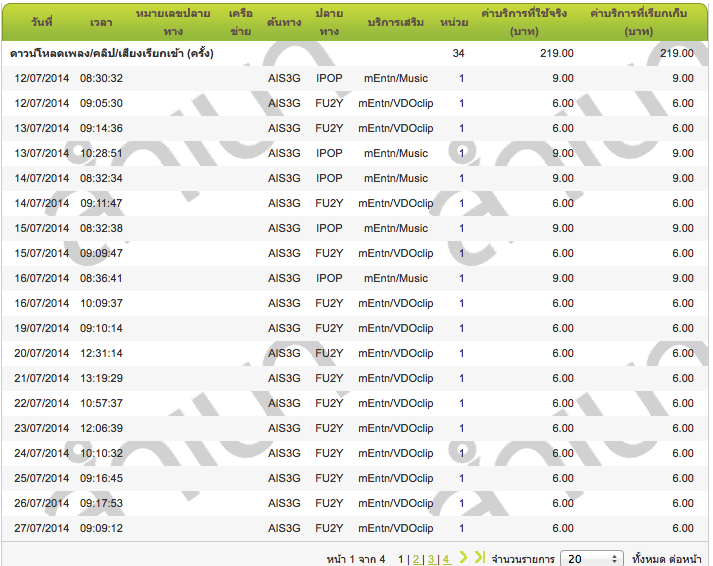Select time 08:36:41 entry
The image size is (713, 566).
point(101,278)
